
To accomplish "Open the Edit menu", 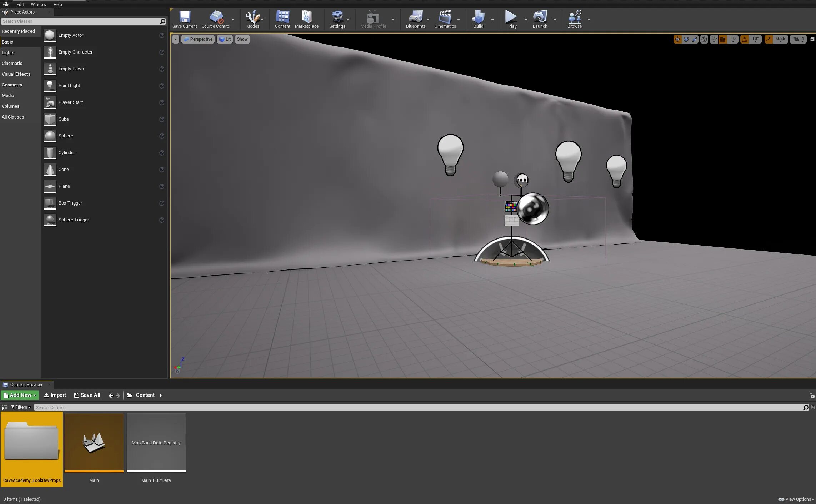I will pos(20,4).
